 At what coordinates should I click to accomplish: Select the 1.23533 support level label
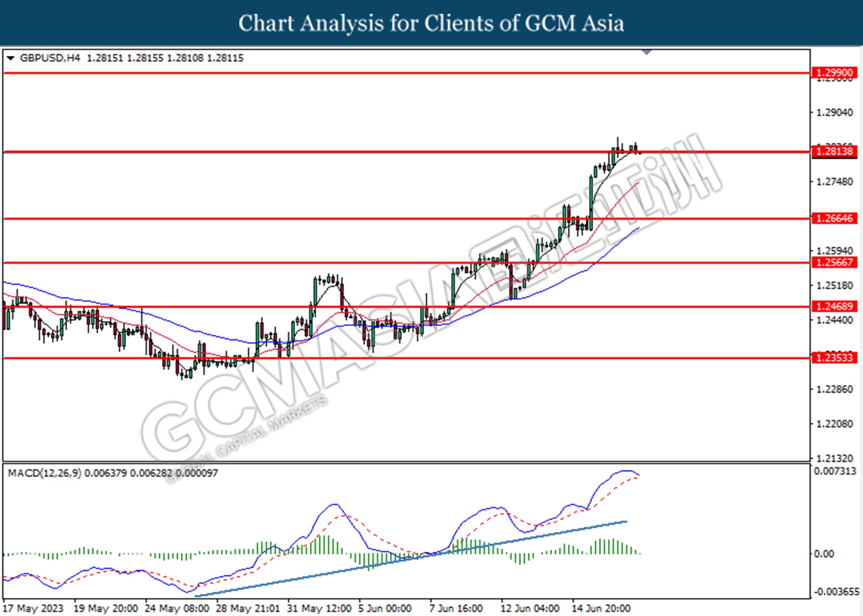point(834,358)
